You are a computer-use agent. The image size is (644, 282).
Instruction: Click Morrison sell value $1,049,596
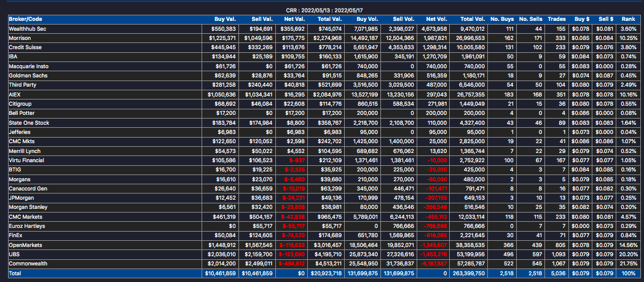click(x=258, y=37)
